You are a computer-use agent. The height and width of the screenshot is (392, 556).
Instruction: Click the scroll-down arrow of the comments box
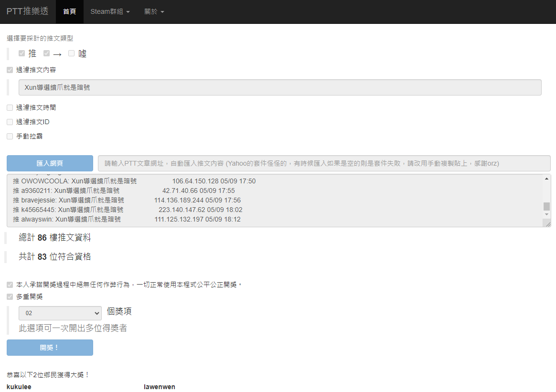coord(546,214)
